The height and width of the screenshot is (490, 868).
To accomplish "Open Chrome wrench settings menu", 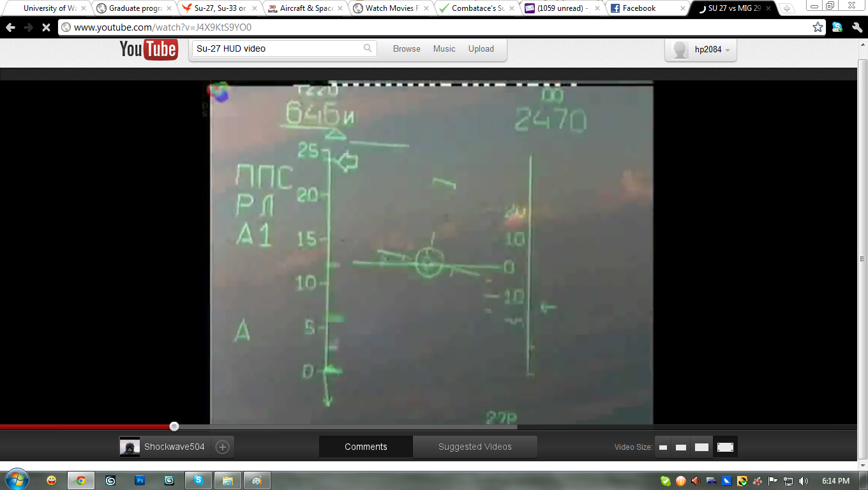I will [x=857, y=27].
